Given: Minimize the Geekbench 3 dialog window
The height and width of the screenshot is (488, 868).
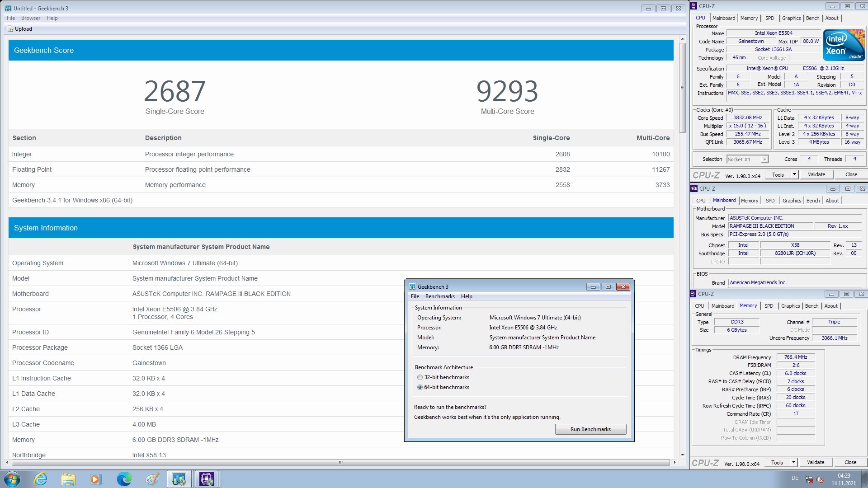Looking at the screenshot, I should click(x=593, y=286).
